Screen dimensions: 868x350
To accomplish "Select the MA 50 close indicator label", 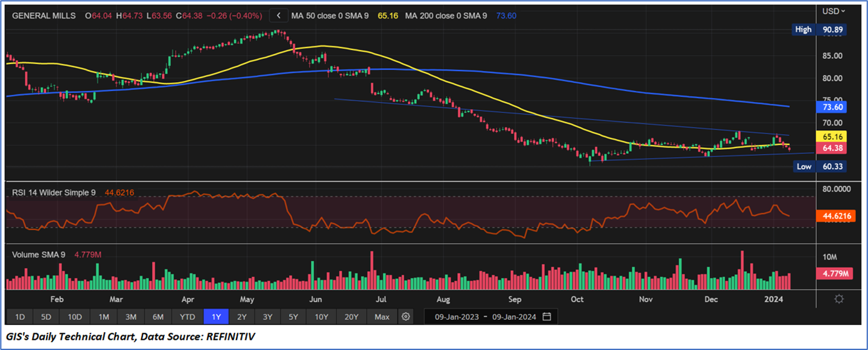I will (x=331, y=15).
